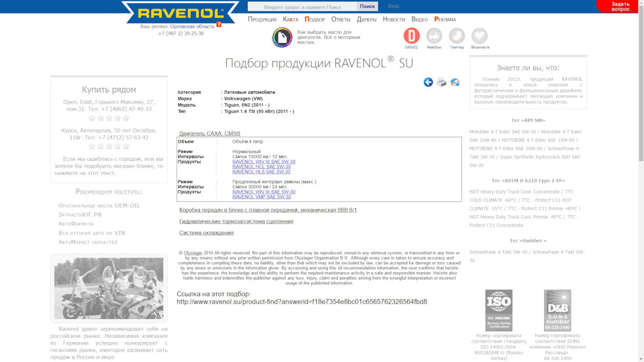Click the Задать вопрос red button

point(620,6)
